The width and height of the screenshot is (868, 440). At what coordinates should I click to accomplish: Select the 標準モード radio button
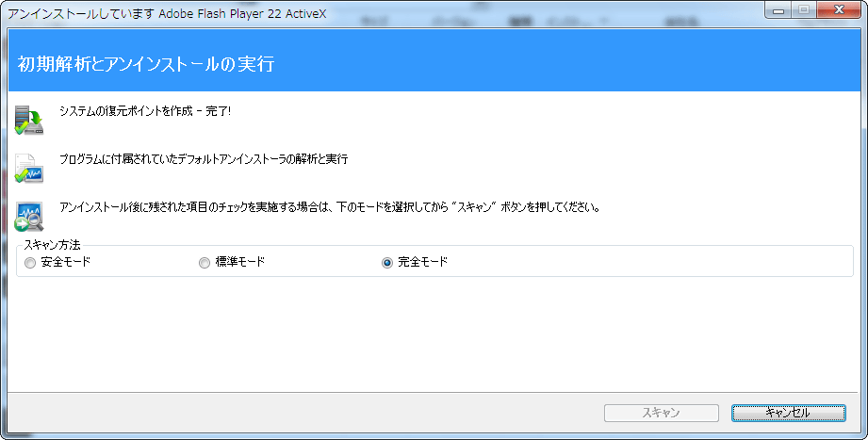click(x=205, y=263)
